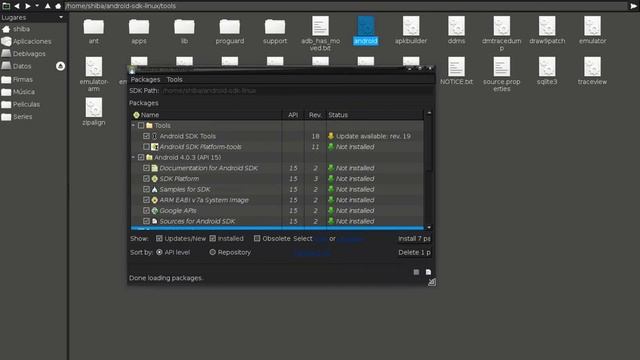Toggle the Tools group checkbox
The image size is (640, 360).
(x=141, y=125)
